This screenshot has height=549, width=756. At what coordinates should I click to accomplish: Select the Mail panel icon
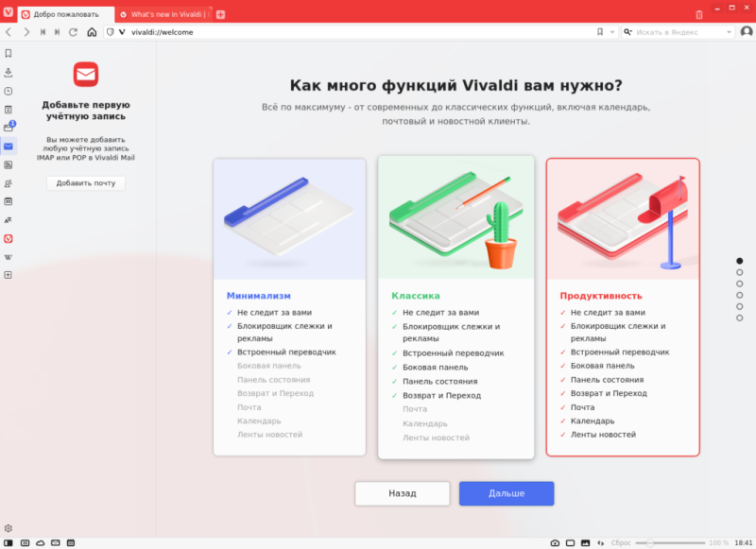point(9,146)
